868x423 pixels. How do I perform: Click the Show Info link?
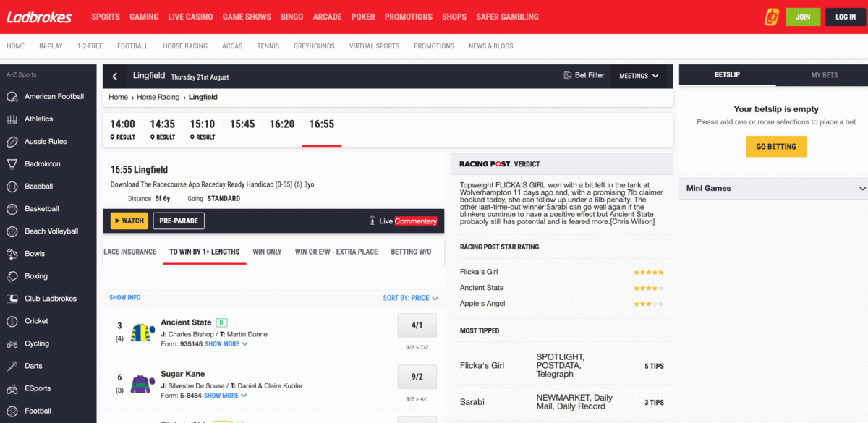point(125,298)
